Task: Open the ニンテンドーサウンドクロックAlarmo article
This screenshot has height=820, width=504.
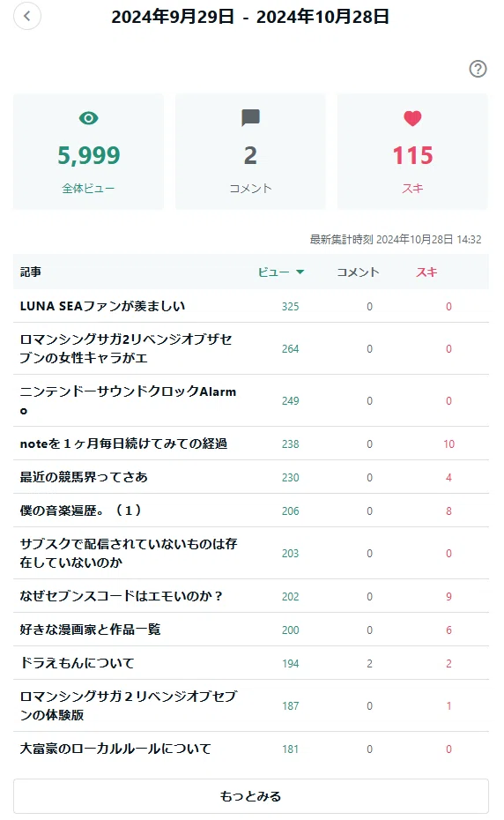Action: tap(128, 400)
